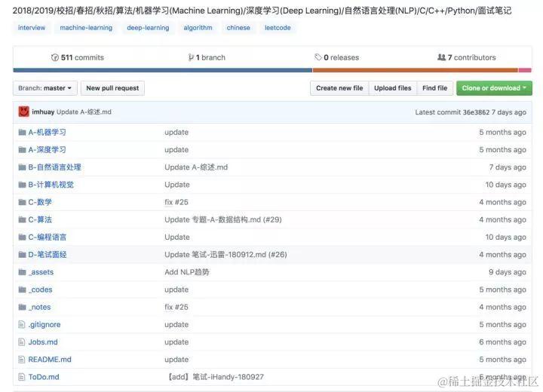The width and height of the screenshot is (543, 392).
Task: Select the interview topic tag
Action: pyautogui.click(x=32, y=28)
